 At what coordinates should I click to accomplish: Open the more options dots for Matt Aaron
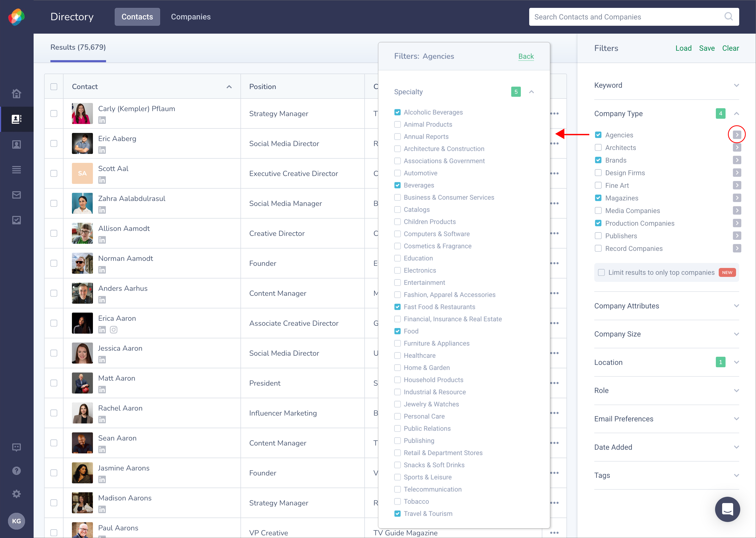tap(554, 383)
